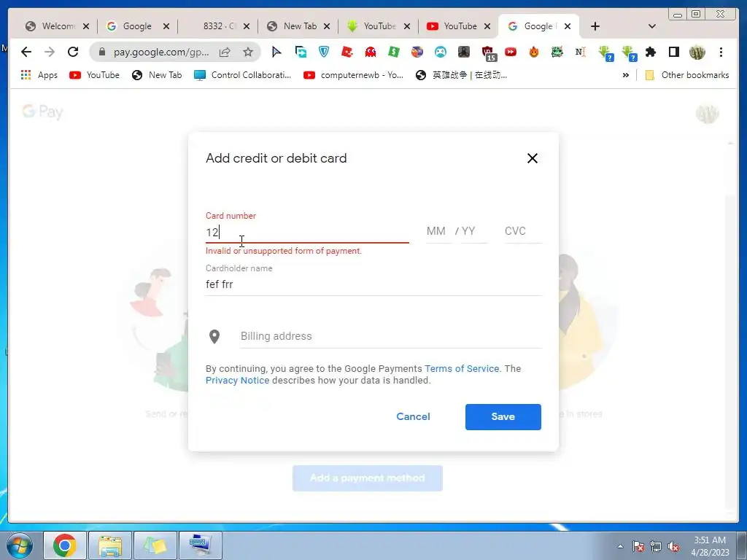Open the green dollar sign extension
The image size is (747, 560).
tap(393, 52)
